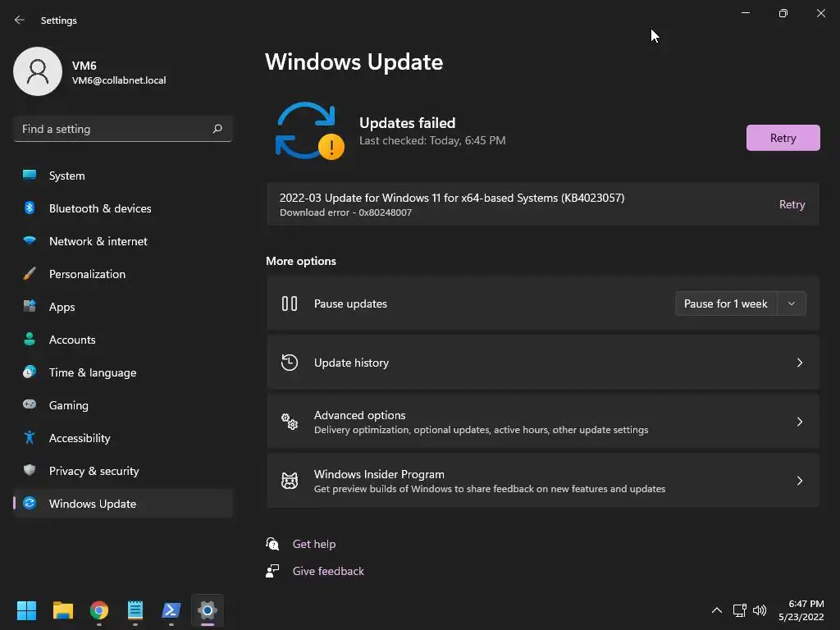Screen dimensions: 840x630
Task: Click the Time & language clock icon
Action: click(30, 372)
